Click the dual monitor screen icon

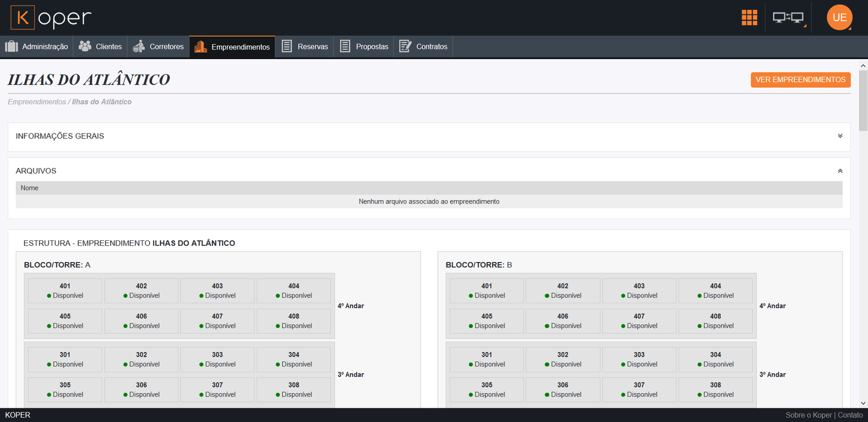[x=788, y=18]
